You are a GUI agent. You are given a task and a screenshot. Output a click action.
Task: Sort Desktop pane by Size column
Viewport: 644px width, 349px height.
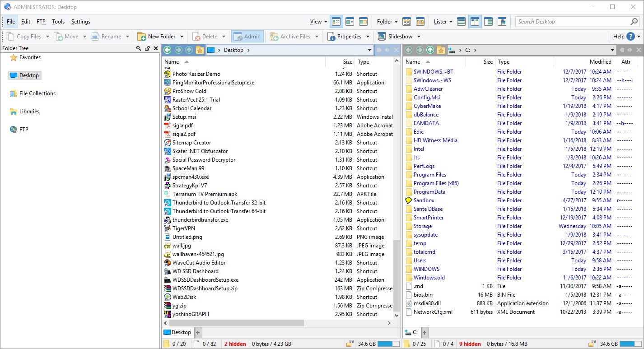[x=341, y=62]
